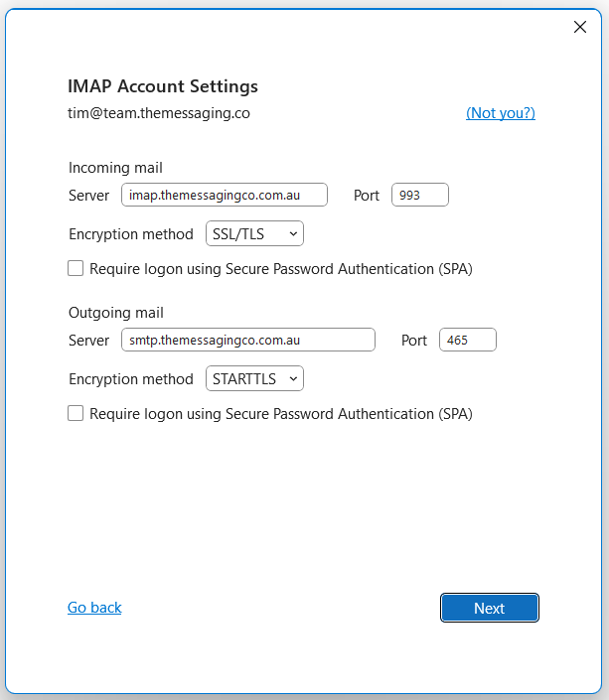Select the incoming Port field showing 993

click(420, 195)
